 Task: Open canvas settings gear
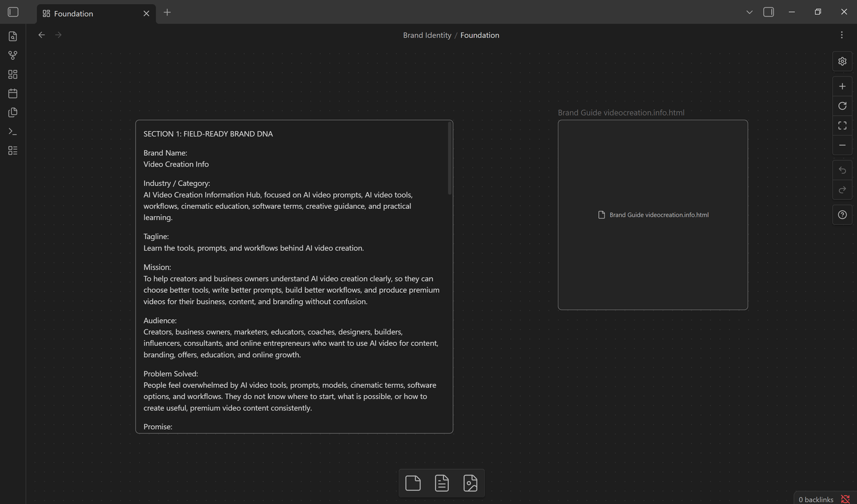pyautogui.click(x=842, y=61)
